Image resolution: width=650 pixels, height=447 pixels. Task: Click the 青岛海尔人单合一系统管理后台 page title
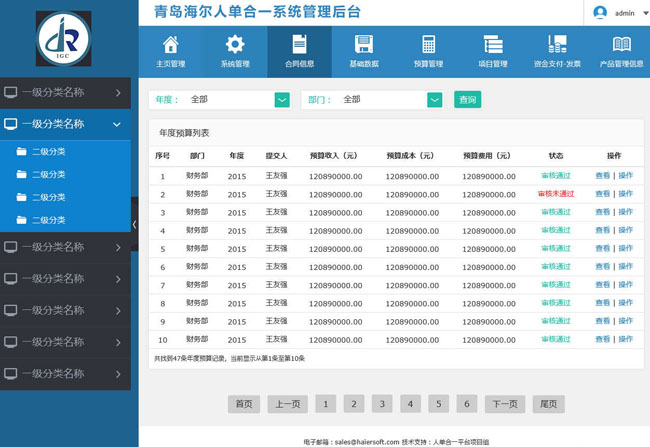(x=257, y=12)
